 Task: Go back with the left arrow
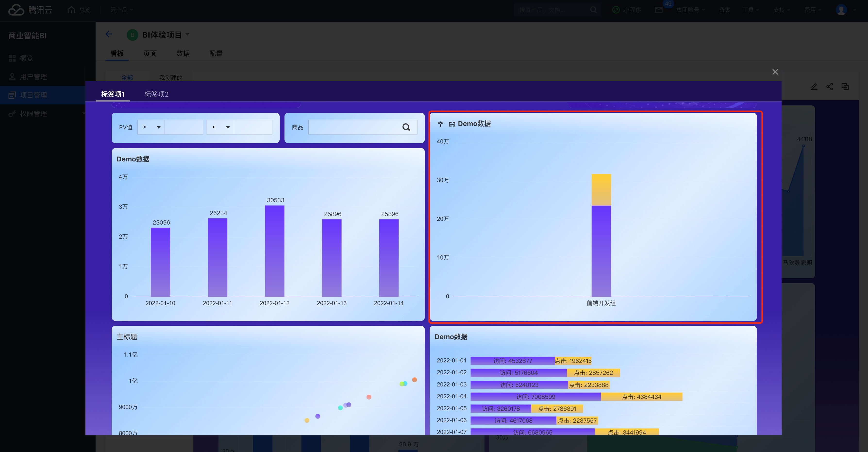108,34
